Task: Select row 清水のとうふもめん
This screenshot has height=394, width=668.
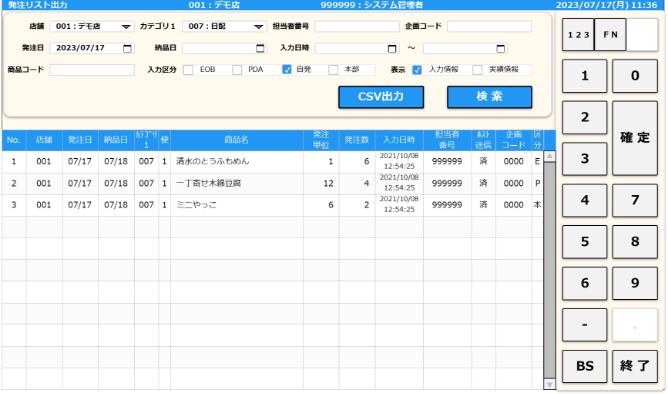Action: (x=273, y=162)
